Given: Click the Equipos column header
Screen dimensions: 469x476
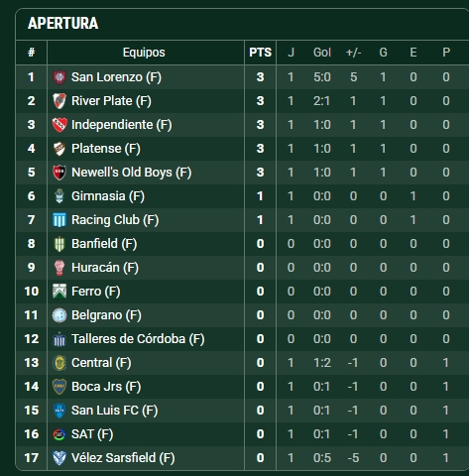Looking at the screenshot, I should point(144,53).
